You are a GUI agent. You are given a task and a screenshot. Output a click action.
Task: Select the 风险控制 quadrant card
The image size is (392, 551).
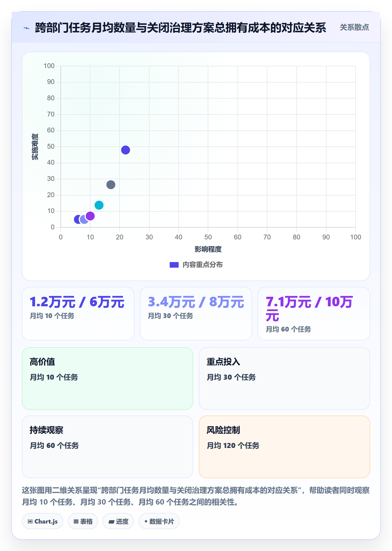tap(284, 447)
